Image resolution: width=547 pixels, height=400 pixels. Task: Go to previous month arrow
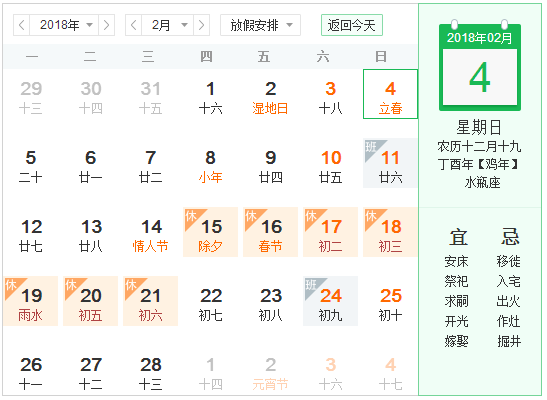pyautogui.click(x=134, y=25)
